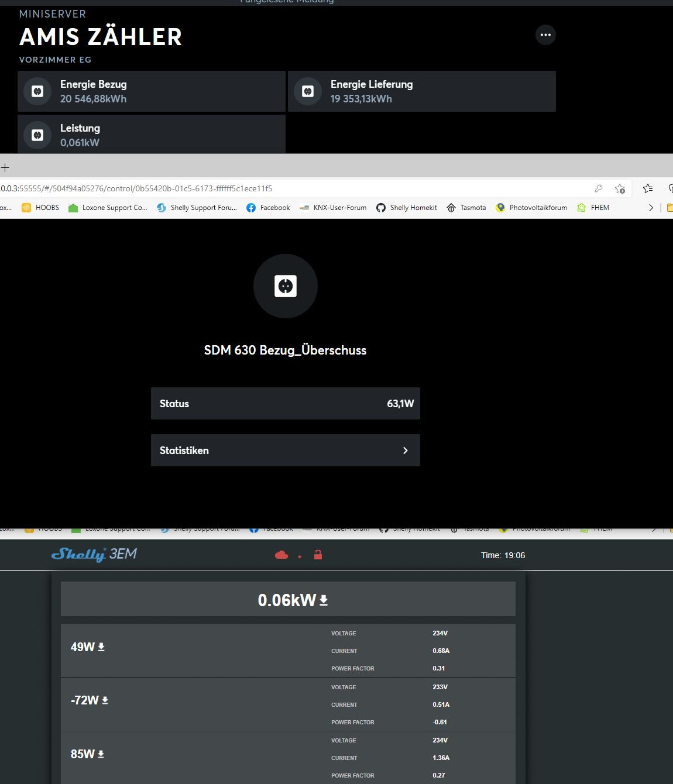Select the -72W phase reading
The height and width of the screenshot is (784, 673).
pos(85,700)
